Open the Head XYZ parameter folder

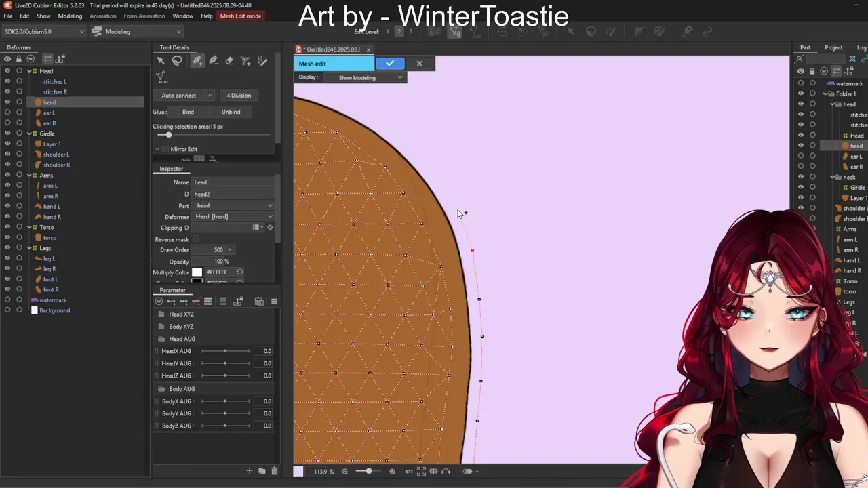(181, 314)
